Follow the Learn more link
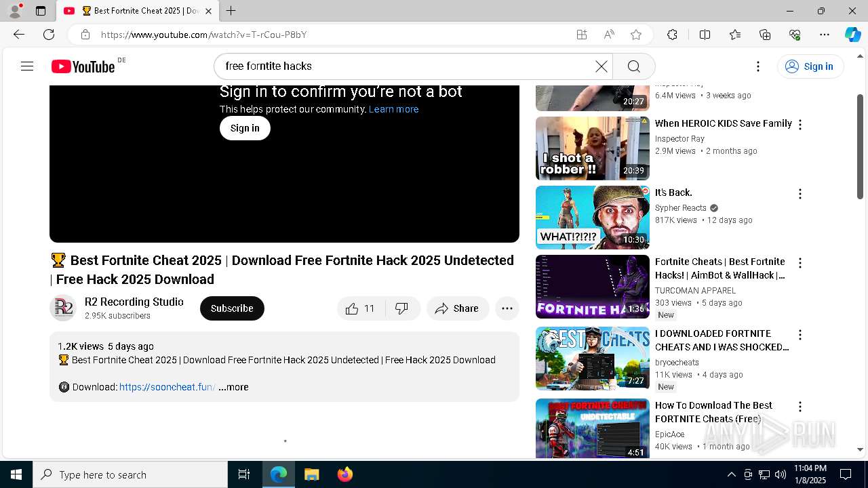Screen dimensions: 868x488 point(393,109)
